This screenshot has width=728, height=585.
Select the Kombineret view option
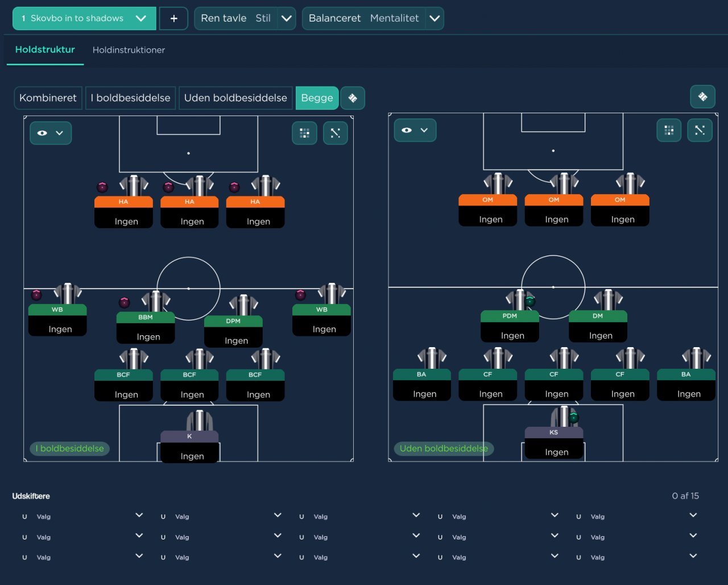(48, 98)
